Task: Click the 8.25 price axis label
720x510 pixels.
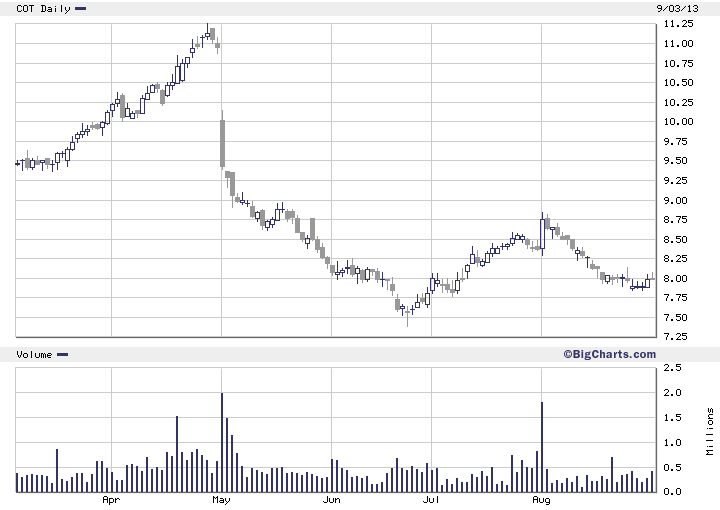Action: pos(675,258)
